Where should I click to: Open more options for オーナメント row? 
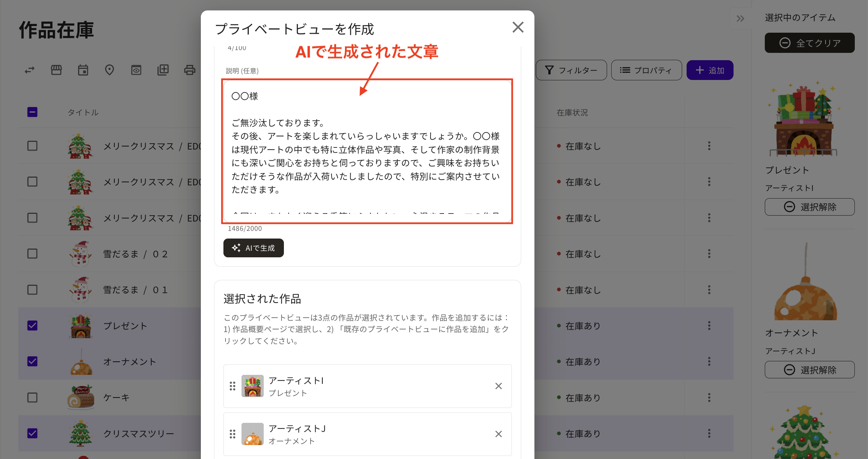(709, 362)
